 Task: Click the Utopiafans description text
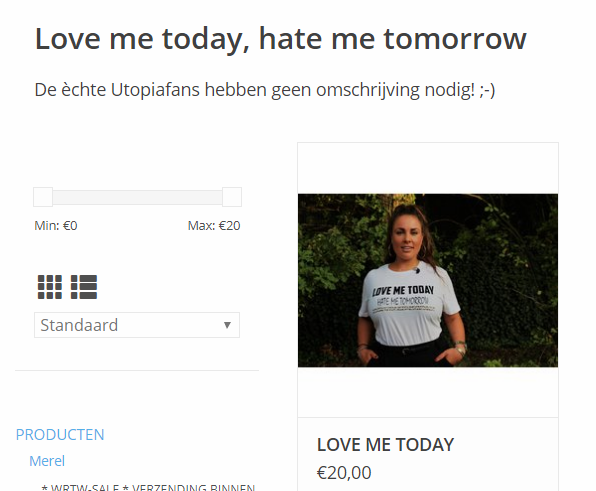click(265, 90)
